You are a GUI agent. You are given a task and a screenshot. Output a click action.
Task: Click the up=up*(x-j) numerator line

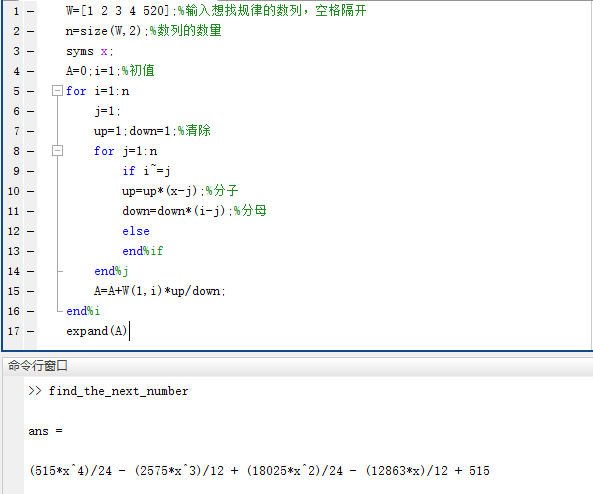163,191
